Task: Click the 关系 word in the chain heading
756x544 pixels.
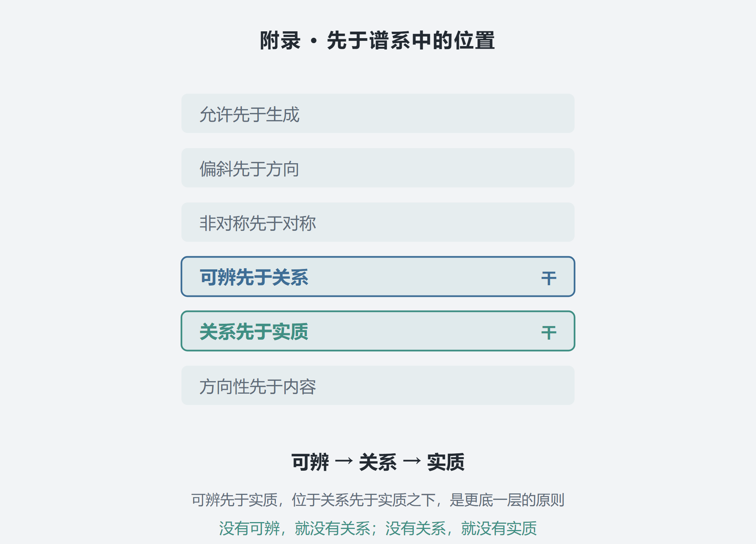Action: tap(378, 462)
